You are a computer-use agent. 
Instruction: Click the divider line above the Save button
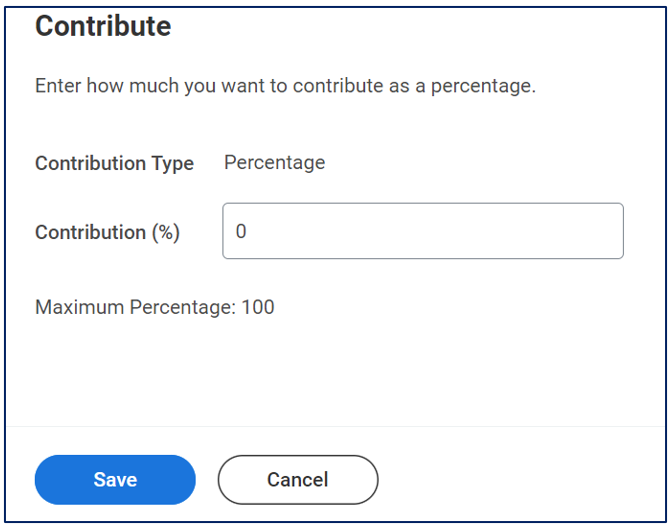[336, 427]
